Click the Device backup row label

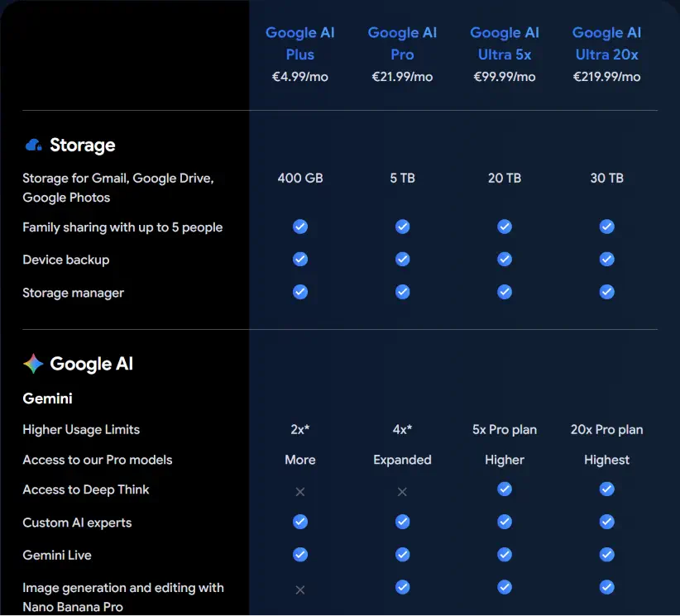[x=66, y=260]
